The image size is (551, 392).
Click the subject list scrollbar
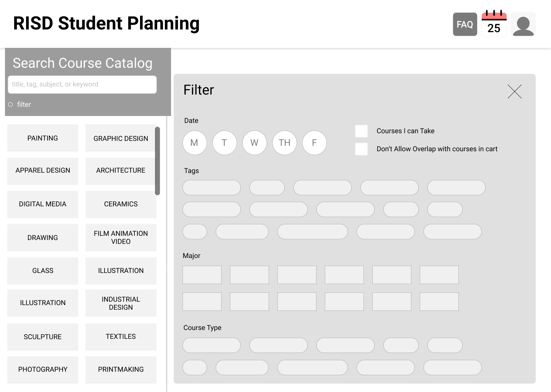click(x=157, y=161)
